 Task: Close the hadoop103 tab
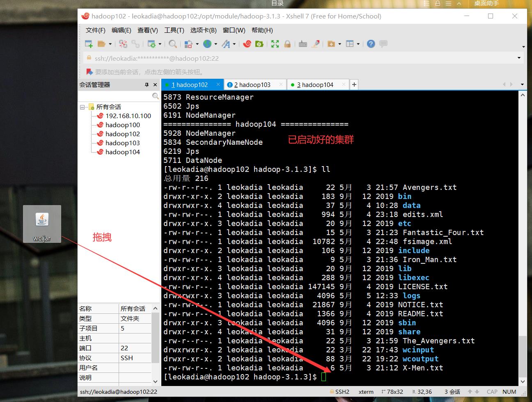281,85
